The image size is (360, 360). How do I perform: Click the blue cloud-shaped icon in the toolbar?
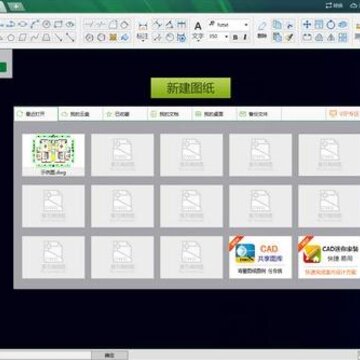pos(343,24)
